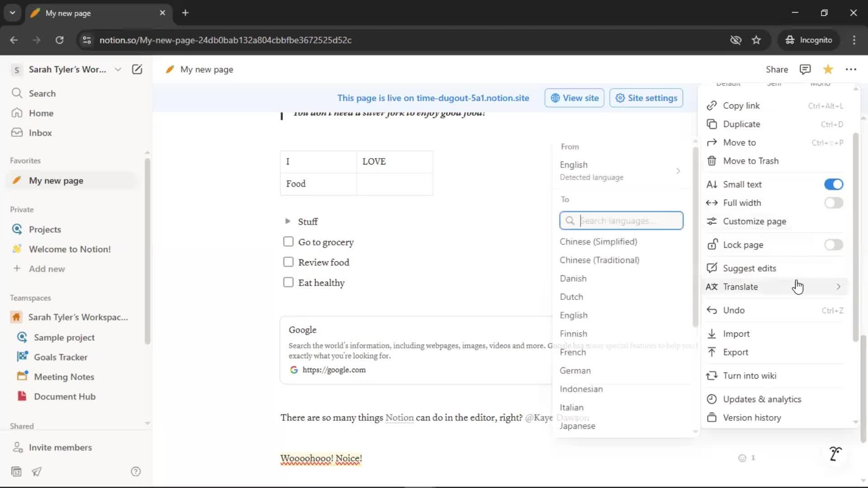868x488 pixels.
Task: Open the Goals Tracker page
Action: 61,357
